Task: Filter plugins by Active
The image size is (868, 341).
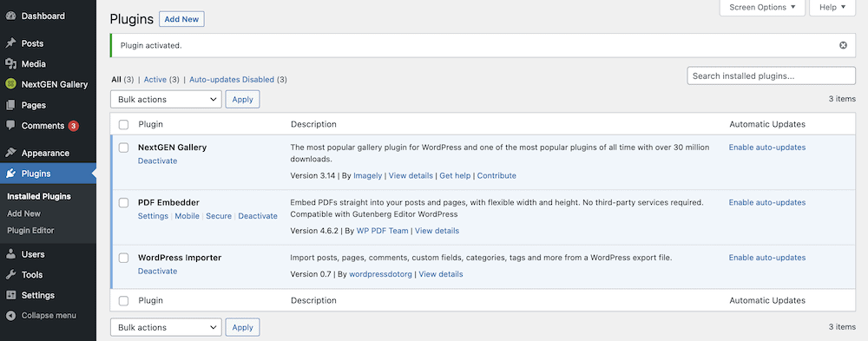Action: click(x=155, y=79)
